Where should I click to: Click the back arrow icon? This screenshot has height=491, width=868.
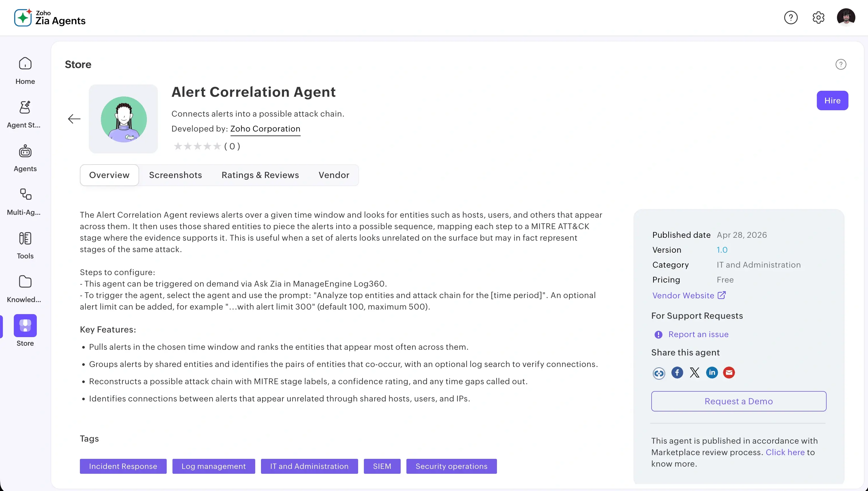click(x=74, y=119)
